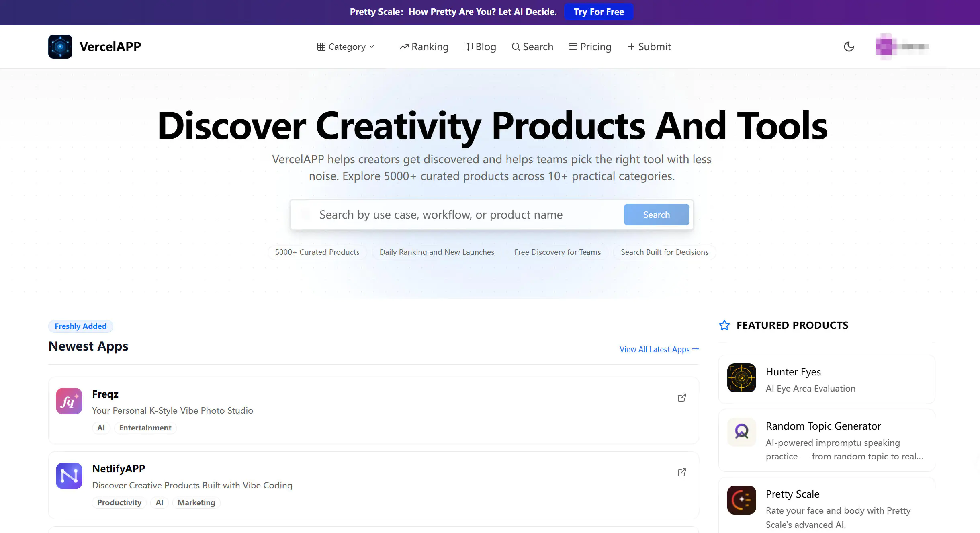Open the Blog menu item
This screenshot has height=533, width=980.
pyautogui.click(x=480, y=47)
